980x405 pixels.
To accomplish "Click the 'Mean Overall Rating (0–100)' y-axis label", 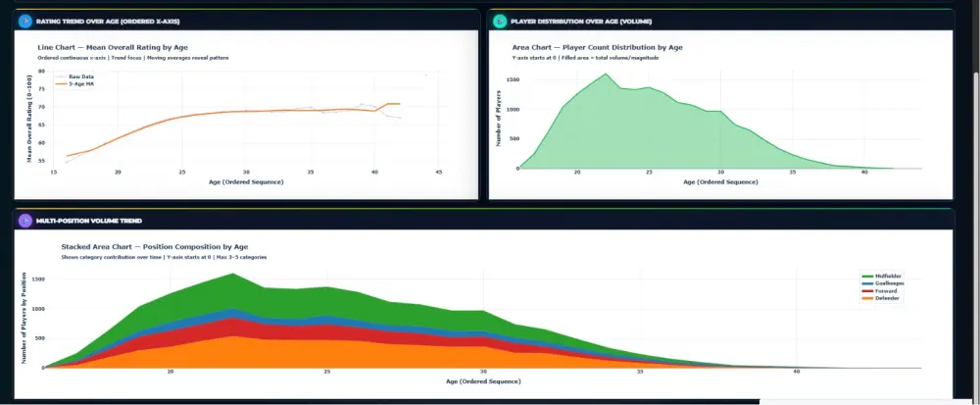I will 29,119.
